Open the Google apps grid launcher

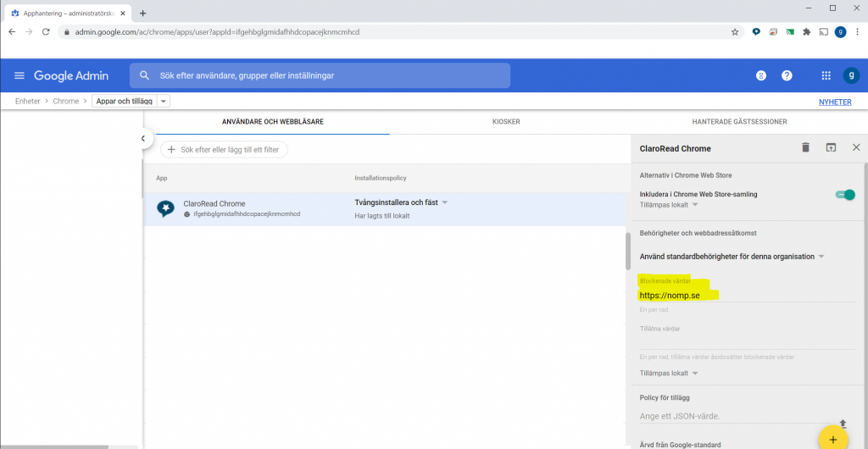pos(826,75)
